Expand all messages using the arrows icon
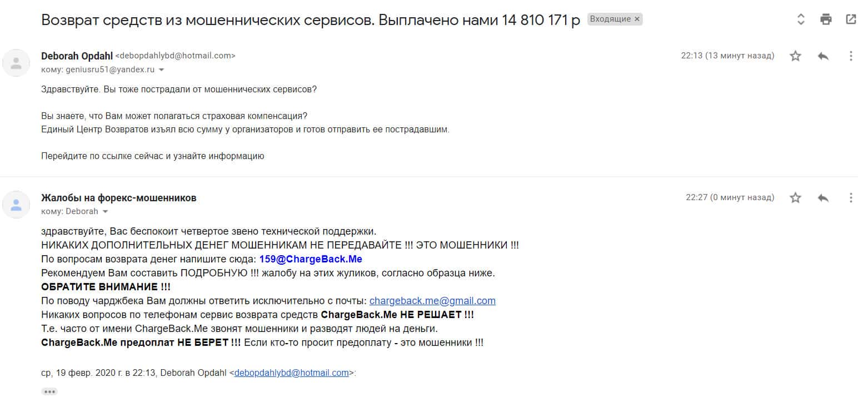 [x=801, y=19]
